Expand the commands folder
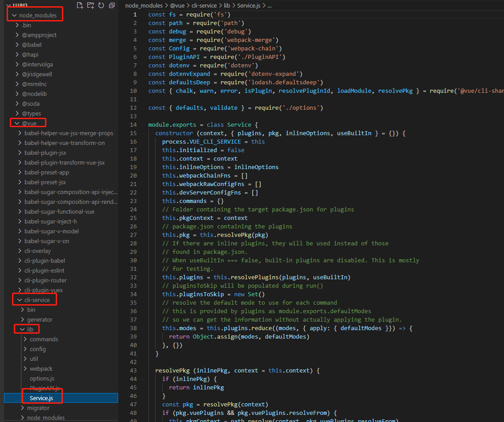The width and height of the screenshot is (504, 422). [25, 339]
